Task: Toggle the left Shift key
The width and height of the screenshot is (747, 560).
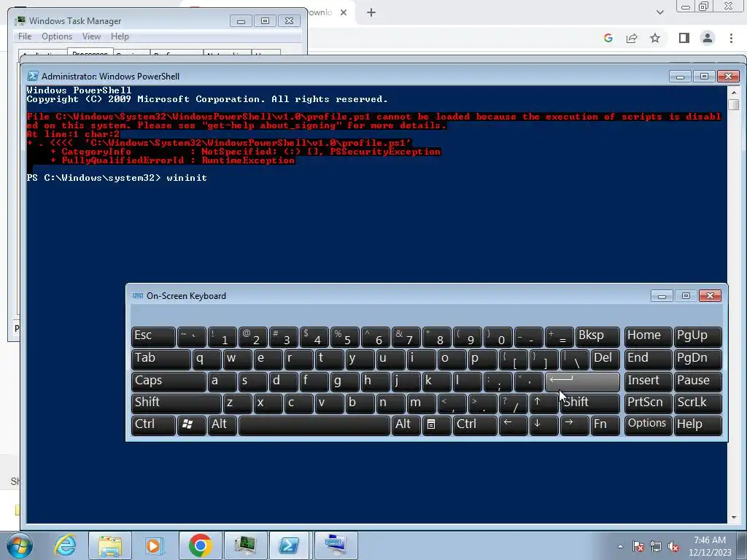Action: (x=177, y=403)
